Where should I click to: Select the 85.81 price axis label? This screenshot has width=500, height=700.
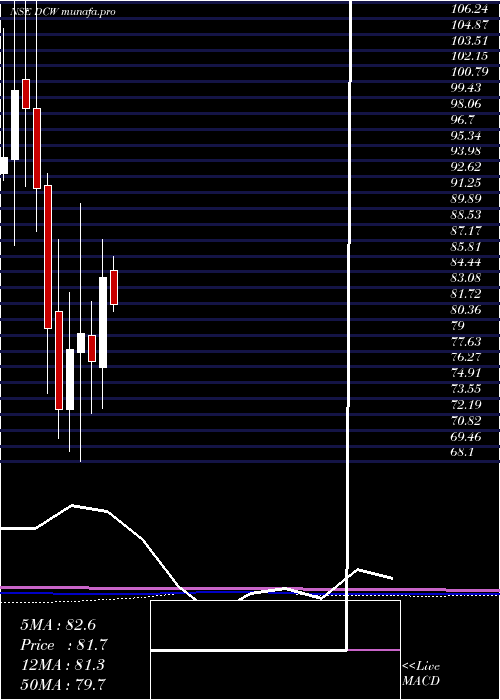pyautogui.click(x=467, y=246)
